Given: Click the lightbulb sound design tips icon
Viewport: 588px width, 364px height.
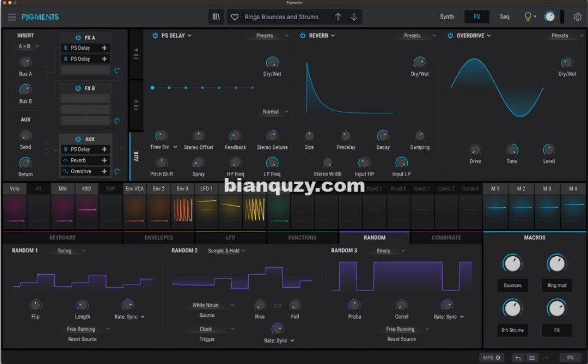Looking at the screenshot, I should point(528,17).
